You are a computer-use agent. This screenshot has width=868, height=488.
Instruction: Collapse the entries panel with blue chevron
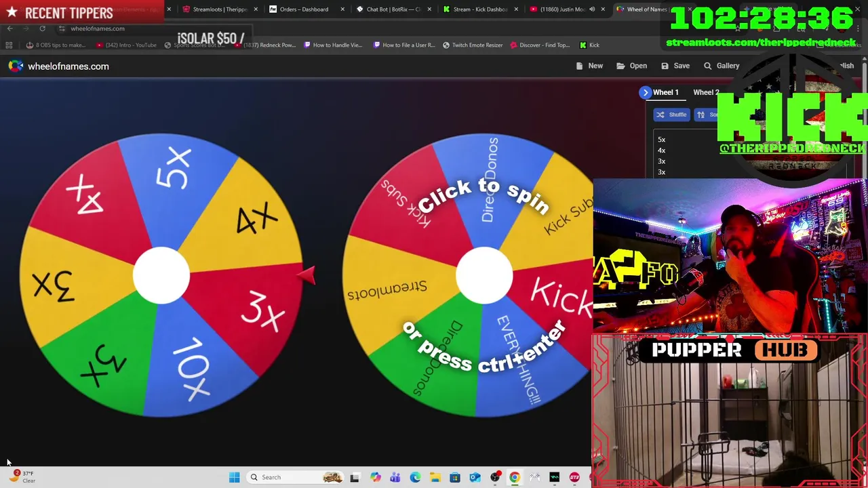[x=645, y=92]
